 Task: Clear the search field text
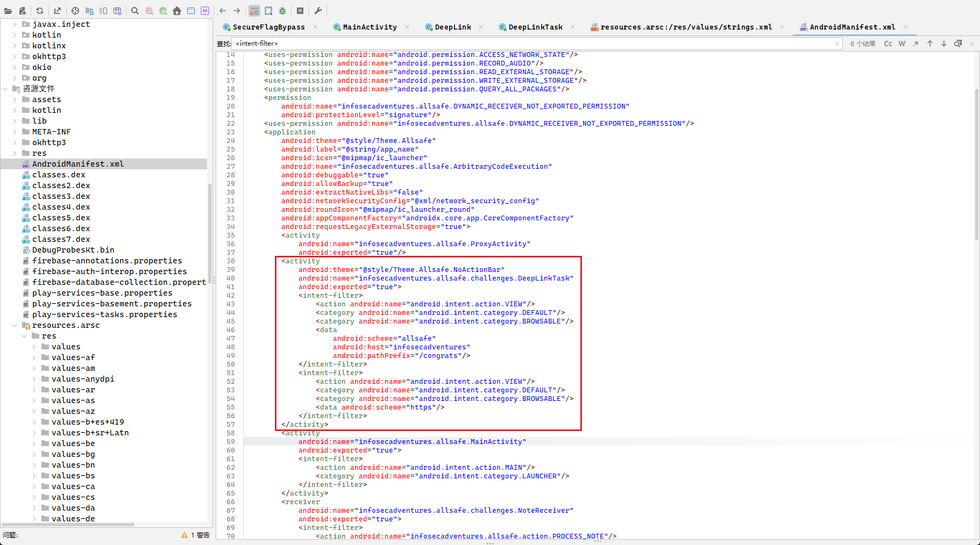click(837, 44)
